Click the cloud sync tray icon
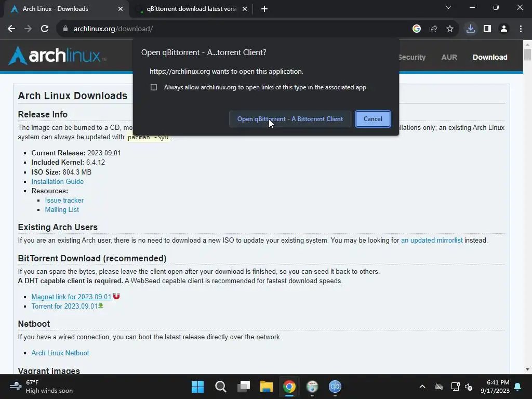The height and width of the screenshot is (399, 532). (439, 387)
